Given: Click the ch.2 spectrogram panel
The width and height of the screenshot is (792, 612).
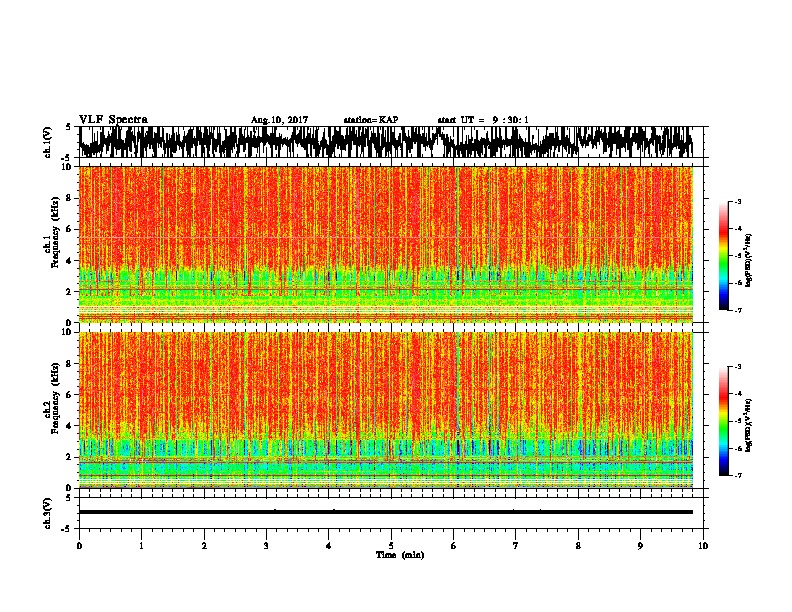Looking at the screenshot, I should [x=386, y=410].
